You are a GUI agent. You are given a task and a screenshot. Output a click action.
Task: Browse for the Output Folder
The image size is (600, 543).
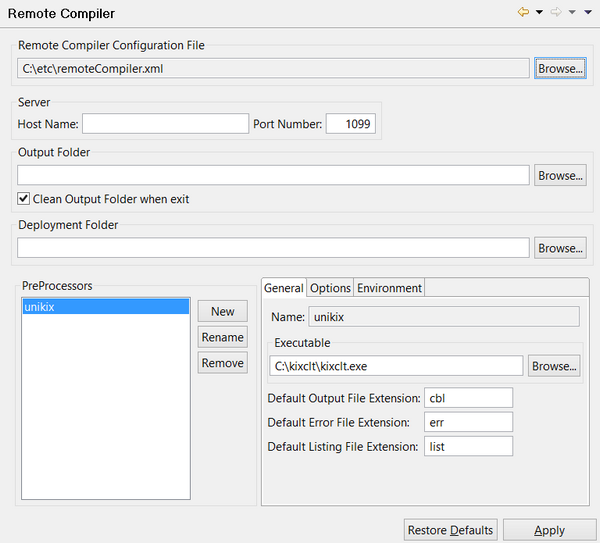pyautogui.click(x=560, y=176)
